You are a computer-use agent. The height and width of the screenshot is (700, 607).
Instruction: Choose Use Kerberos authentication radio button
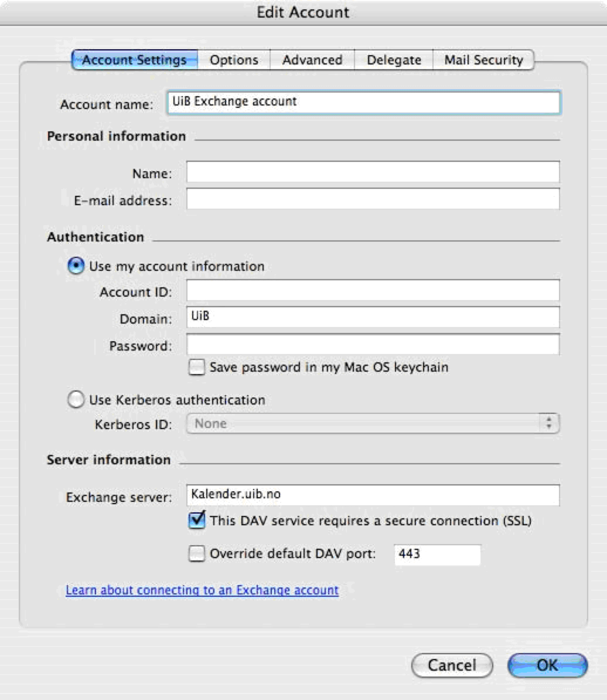tap(76, 399)
